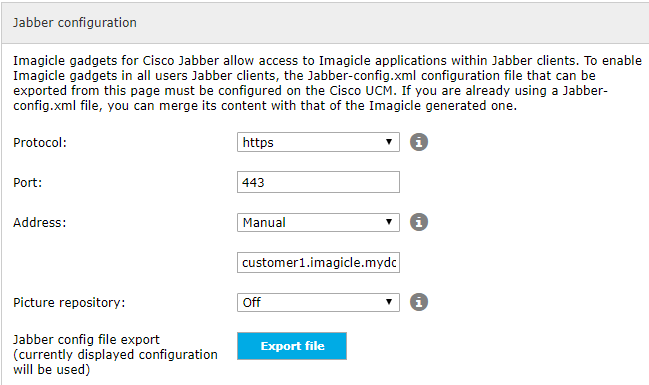The image size is (649, 385).
Task: Focus the customer1.imagicle address text field
Action: point(318,262)
